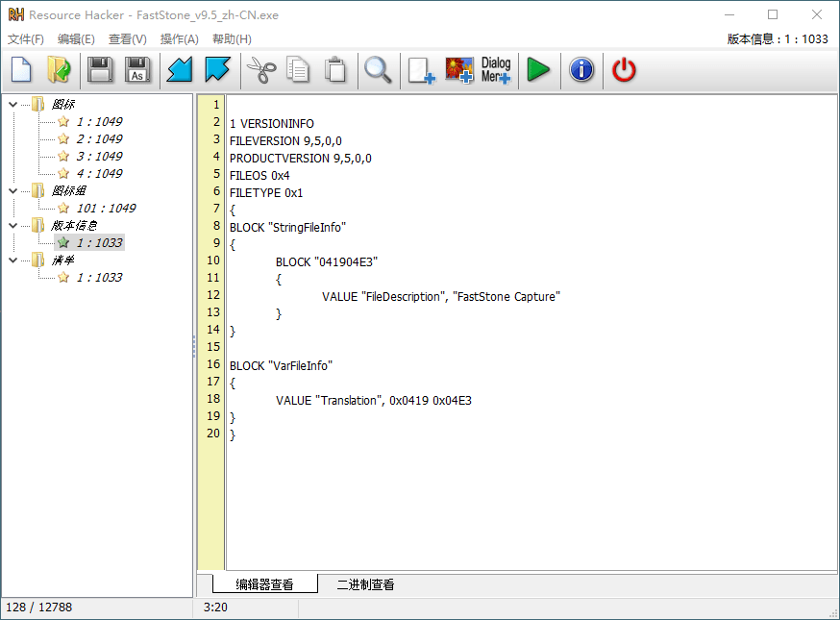This screenshot has width=840, height=620.
Task: Add an image resource with the flower picture icon
Action: (459, 70)
